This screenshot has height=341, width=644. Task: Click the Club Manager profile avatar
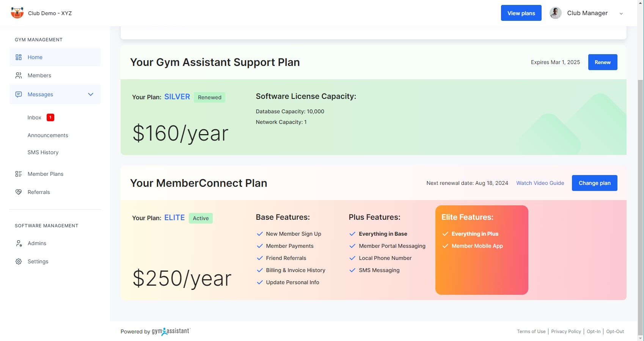click(x=555, y=13)
